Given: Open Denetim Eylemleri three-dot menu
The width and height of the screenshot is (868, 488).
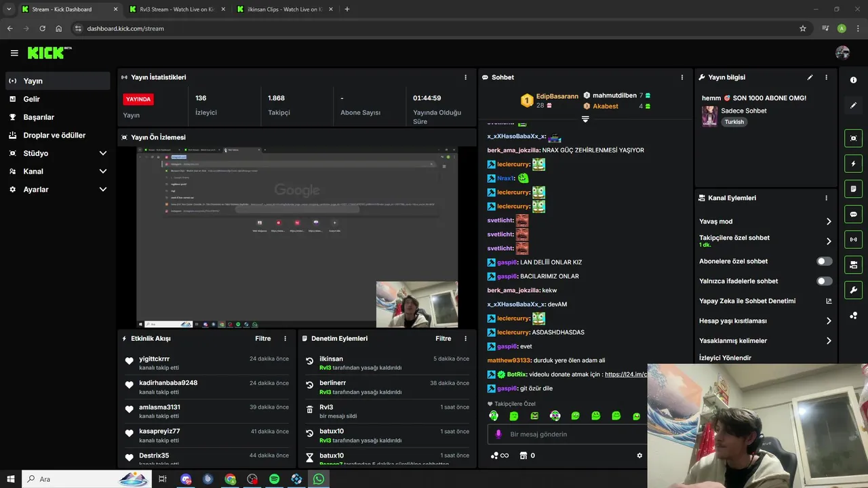Looking at the screenshot, I should tap(465, 338).
